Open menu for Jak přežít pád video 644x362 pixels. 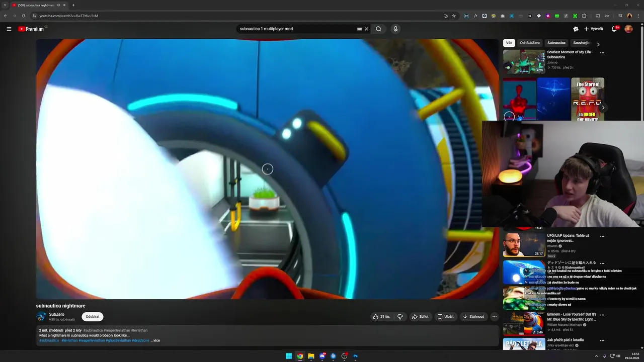[x=602, y=340]
